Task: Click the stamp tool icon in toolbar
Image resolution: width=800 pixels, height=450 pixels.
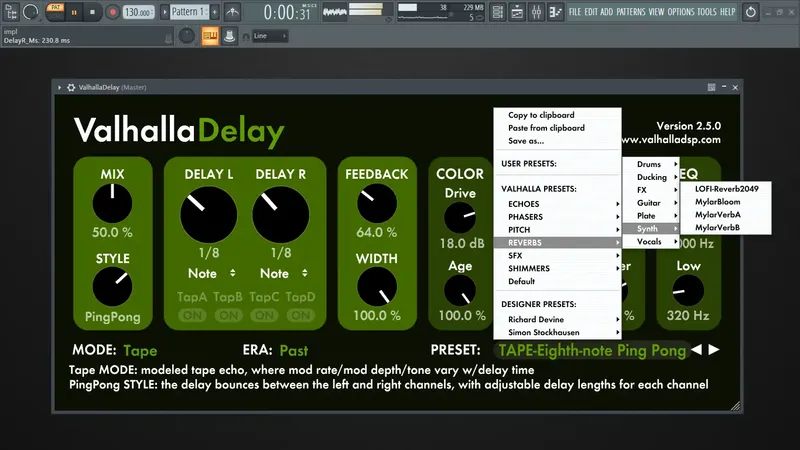Action: coord(229,36)
